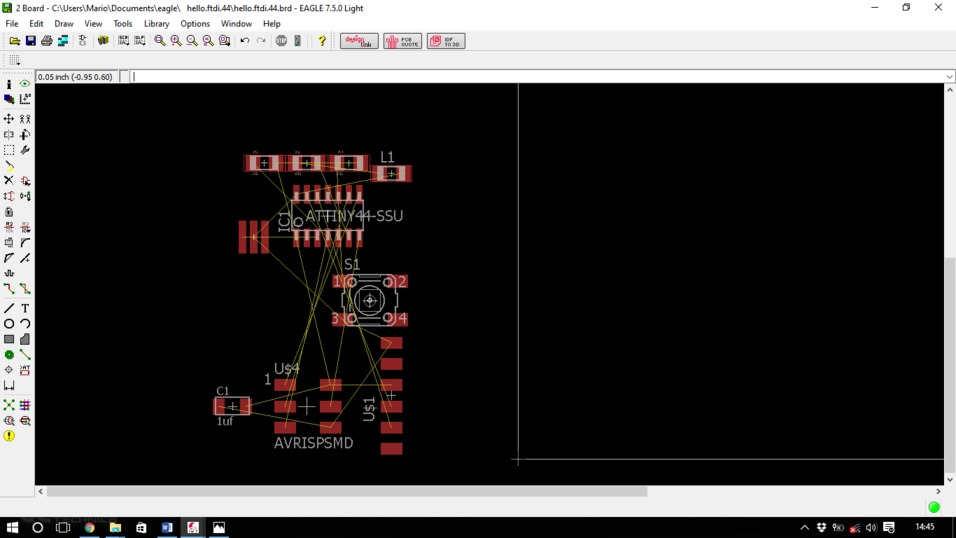Select the Group selection tool

click(x=9, y=150)
